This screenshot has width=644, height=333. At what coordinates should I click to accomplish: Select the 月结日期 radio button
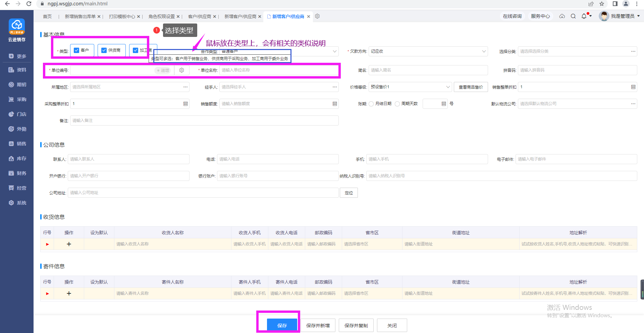(x=371, y=104)
